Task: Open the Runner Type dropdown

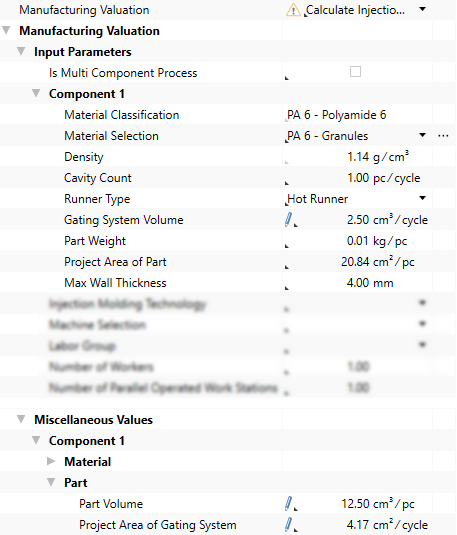Action: [x=423, y=198]
